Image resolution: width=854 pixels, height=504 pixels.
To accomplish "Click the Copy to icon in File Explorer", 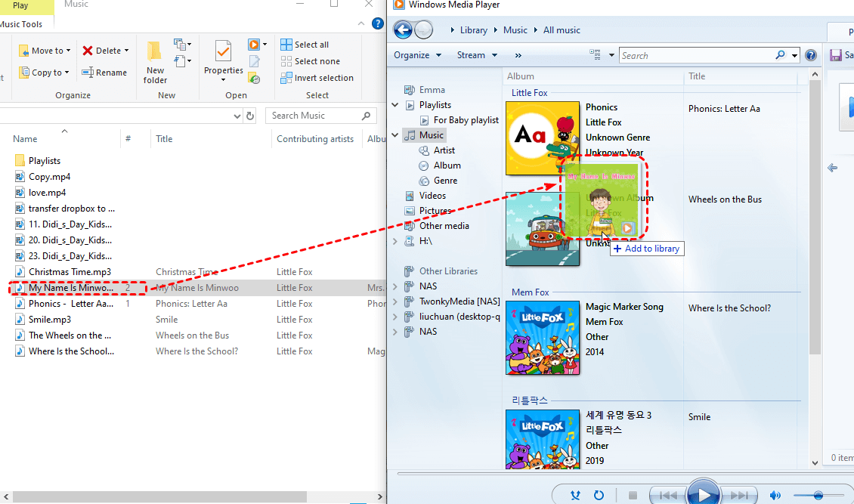I will coord(23,73).
